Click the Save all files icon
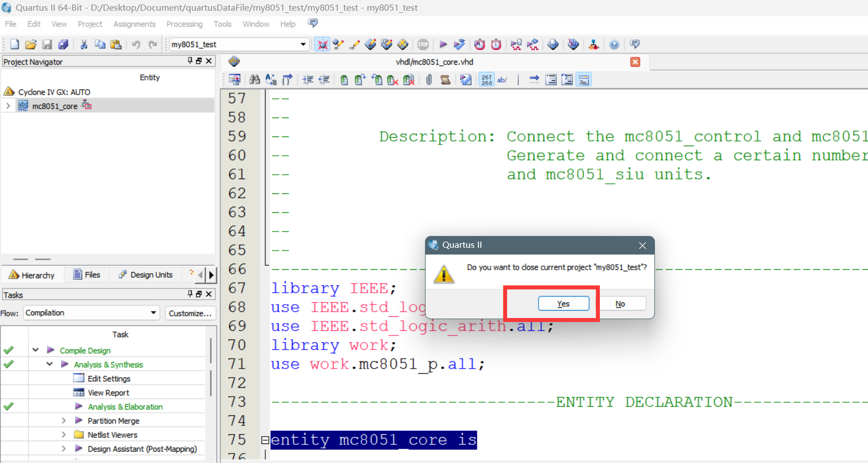The width and height of the screenshot is (868, 463). pos(64,44)
